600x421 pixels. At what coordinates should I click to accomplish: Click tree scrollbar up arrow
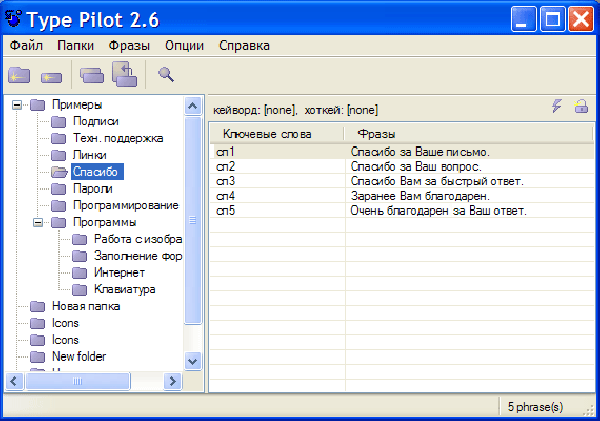[192, 106]
